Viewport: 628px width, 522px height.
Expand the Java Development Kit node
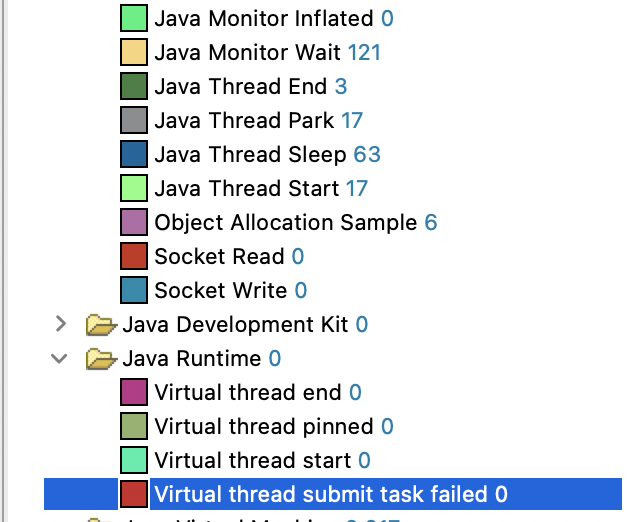[x=60, y=324]
